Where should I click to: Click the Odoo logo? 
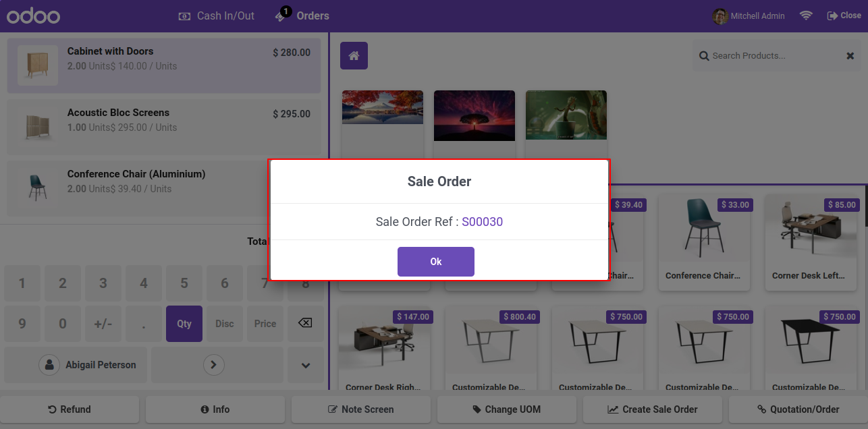tap(34, 16)
